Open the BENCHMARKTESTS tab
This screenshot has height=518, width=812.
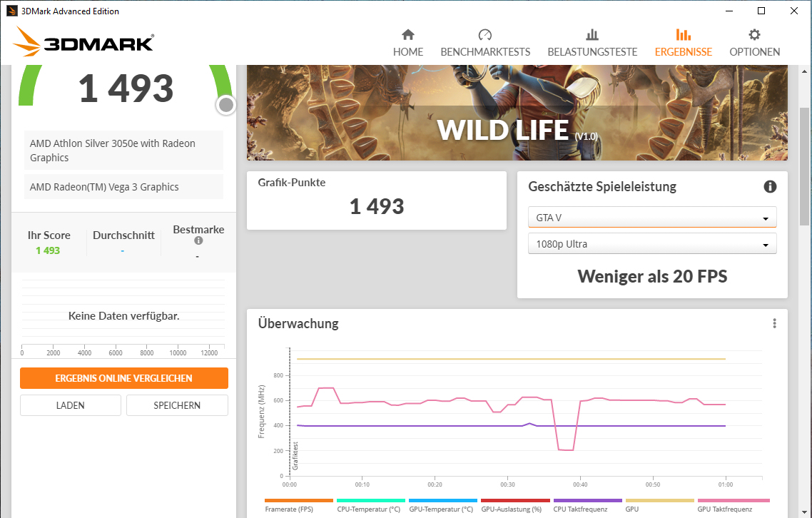[x=485, y=43]
